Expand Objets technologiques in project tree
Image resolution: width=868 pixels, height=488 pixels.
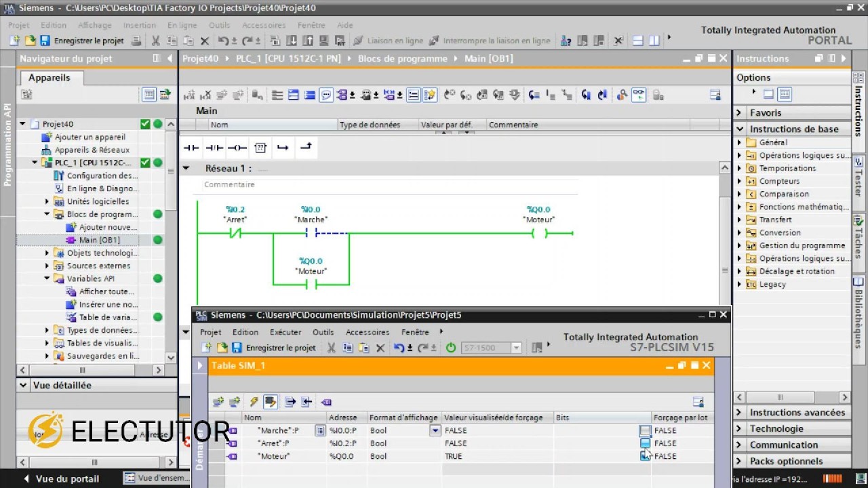(x=47, y=253)
